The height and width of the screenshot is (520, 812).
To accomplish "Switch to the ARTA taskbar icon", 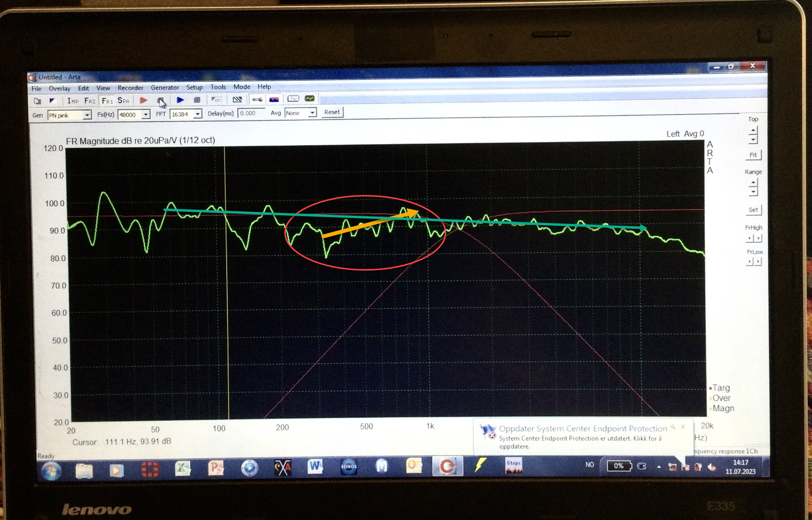I will tap(448, 466).
